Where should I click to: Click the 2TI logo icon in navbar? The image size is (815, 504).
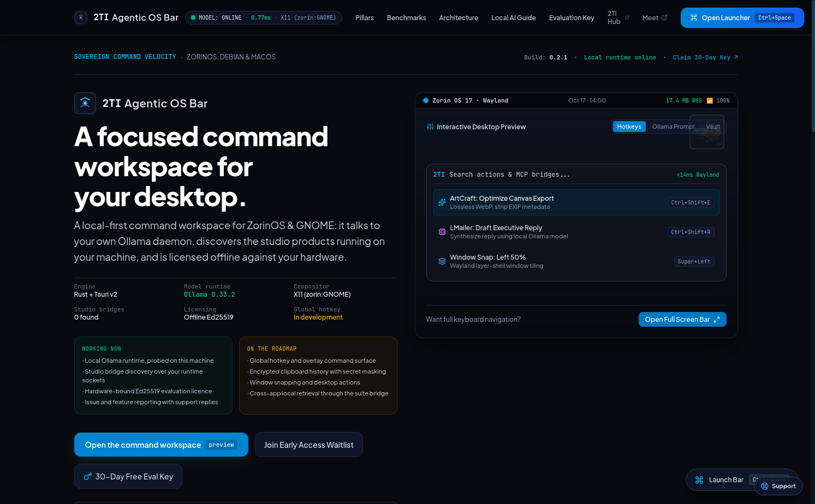point(81,17)
